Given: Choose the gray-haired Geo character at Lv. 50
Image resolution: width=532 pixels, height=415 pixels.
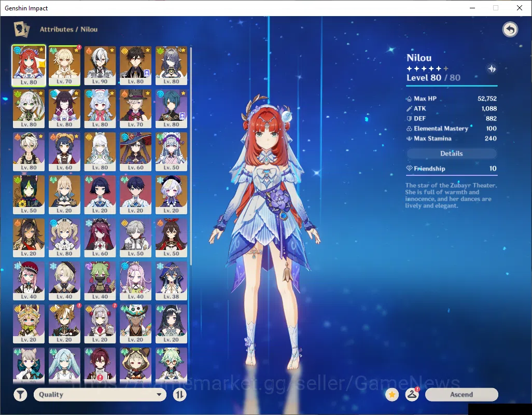Looking at the screenshot, I should (x=136, y=238).
